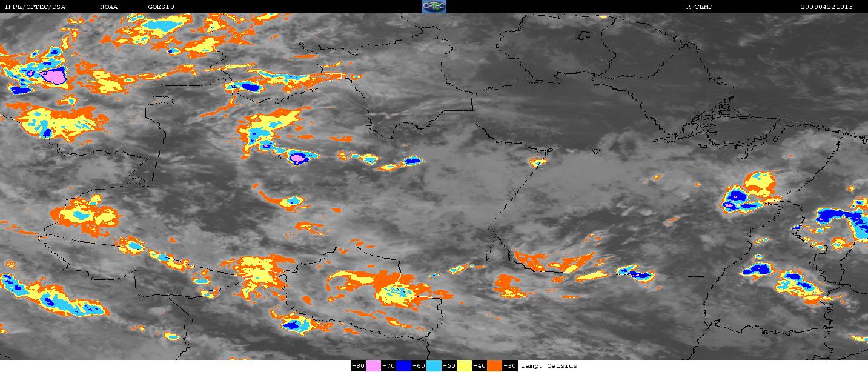The height and width of the screenshot is (372, 868).
Task: Click the 200904221015 timestamp
Action: point(826,7)
